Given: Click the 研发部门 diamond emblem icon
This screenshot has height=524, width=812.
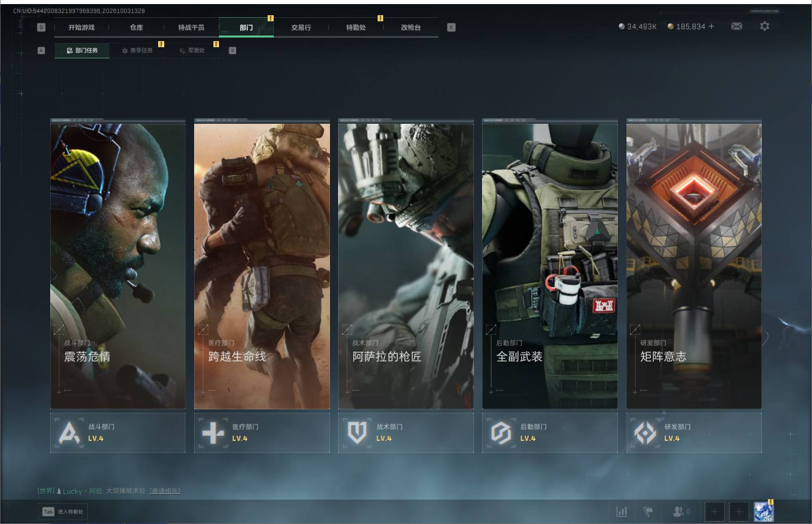Looking at the screenshot, I should coord(645,433).
